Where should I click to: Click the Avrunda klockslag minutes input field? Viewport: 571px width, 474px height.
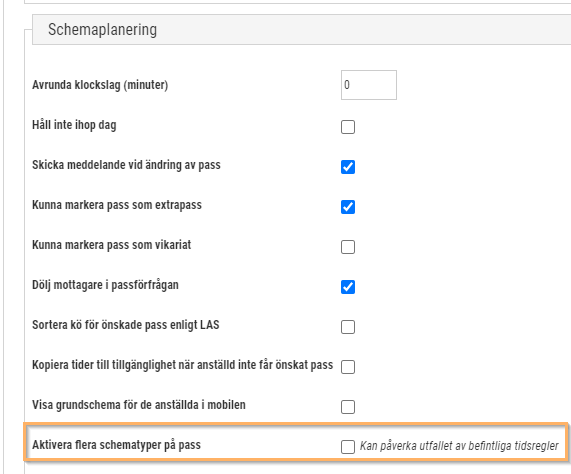coord(369,85)
